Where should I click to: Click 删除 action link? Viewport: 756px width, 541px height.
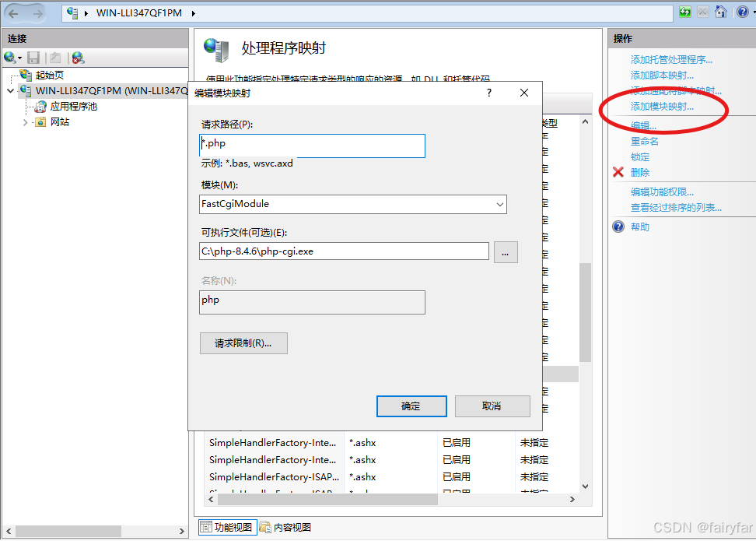point(640,172)
